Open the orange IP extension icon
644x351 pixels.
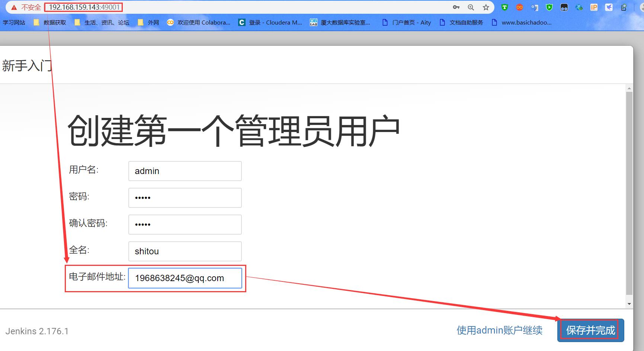pos(594,7)
